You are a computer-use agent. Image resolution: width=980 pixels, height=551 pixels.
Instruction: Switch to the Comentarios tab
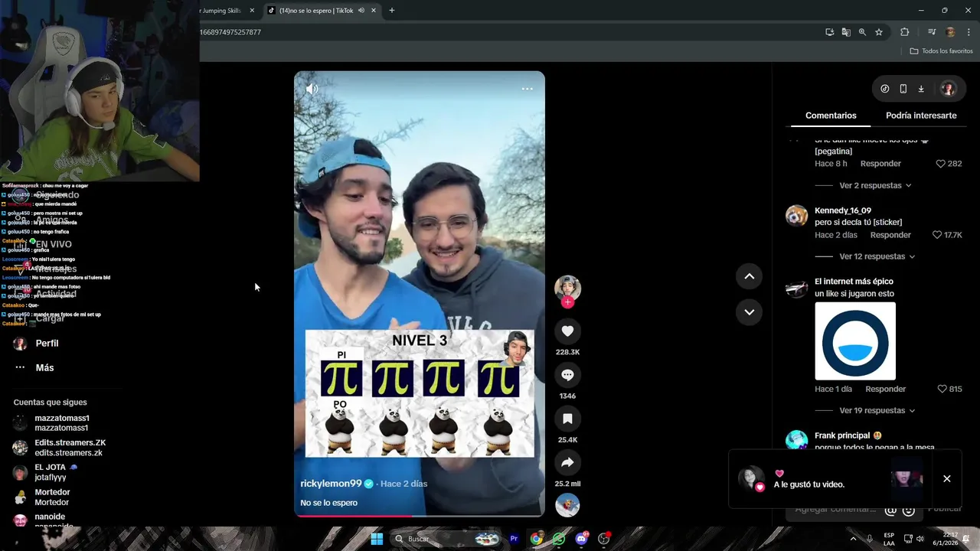click(x=831, y=116)
